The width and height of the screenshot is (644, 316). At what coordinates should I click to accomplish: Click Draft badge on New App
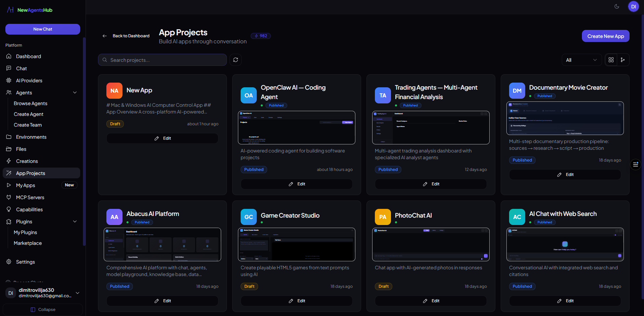tap(115, 124)
